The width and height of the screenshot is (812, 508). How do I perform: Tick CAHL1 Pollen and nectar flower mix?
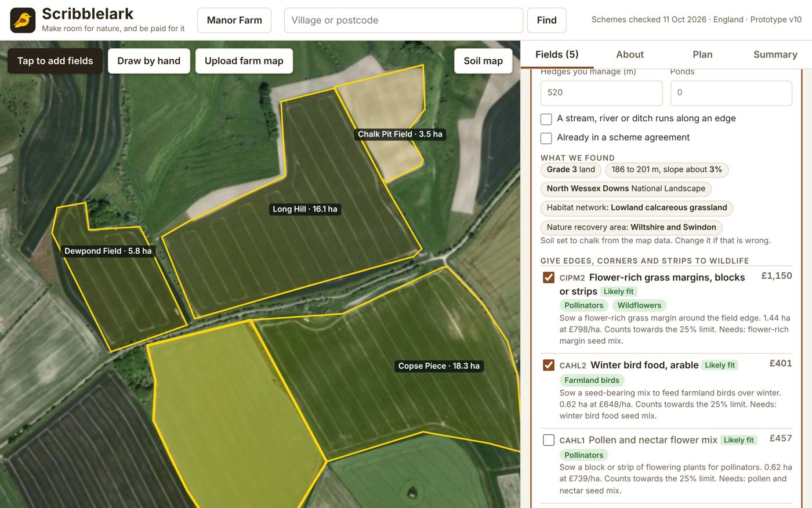(x=549, y=440)
